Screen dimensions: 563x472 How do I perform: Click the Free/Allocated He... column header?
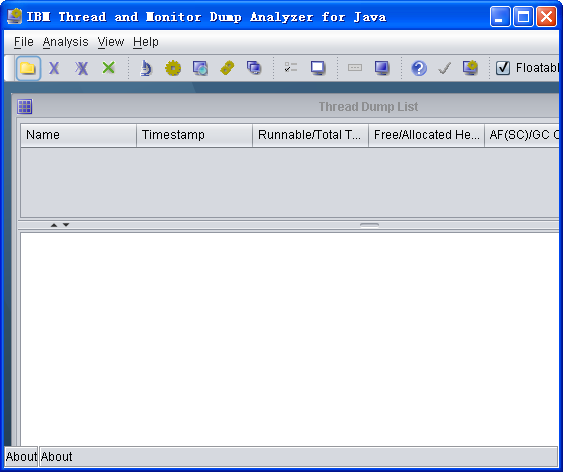pyautogui.click(x=426, y=135)
